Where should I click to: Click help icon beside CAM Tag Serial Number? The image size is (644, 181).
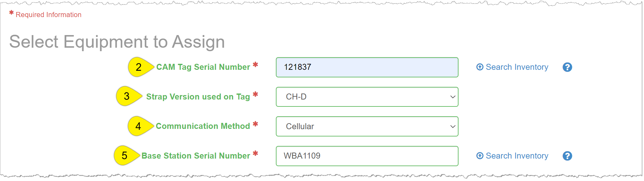point(567,67)
